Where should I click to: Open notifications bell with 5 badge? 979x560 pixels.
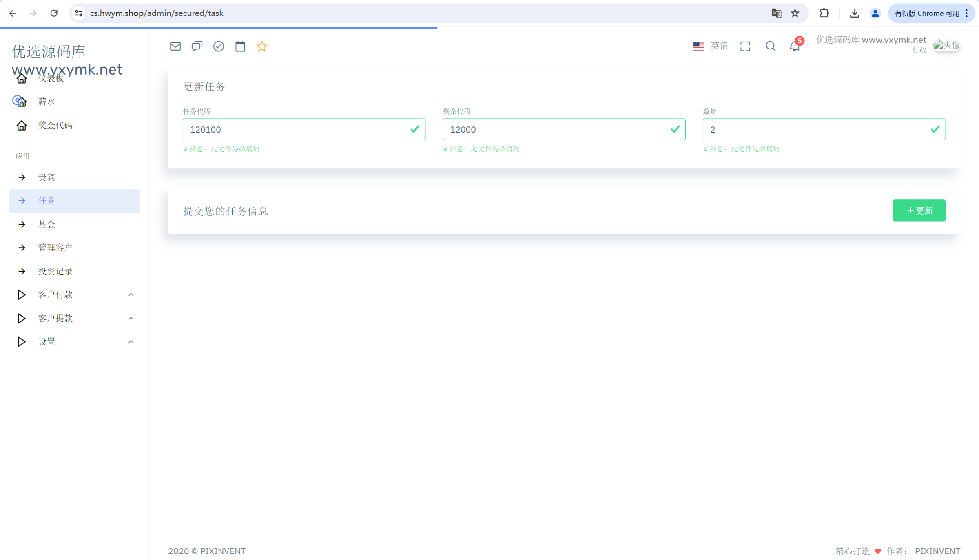(795, 46)
